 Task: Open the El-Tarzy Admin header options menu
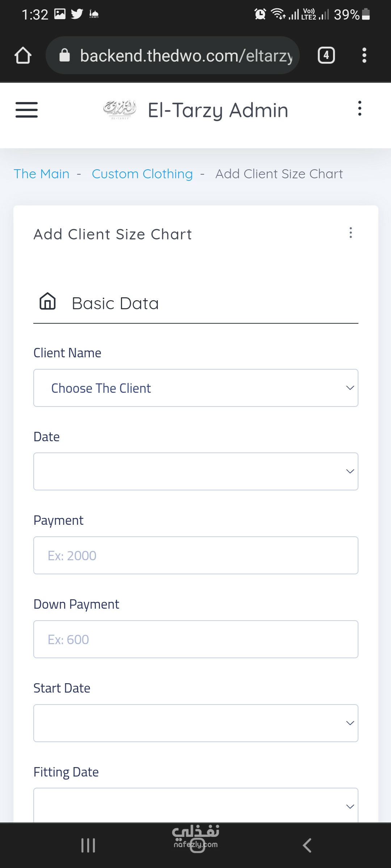coord(360,109)
